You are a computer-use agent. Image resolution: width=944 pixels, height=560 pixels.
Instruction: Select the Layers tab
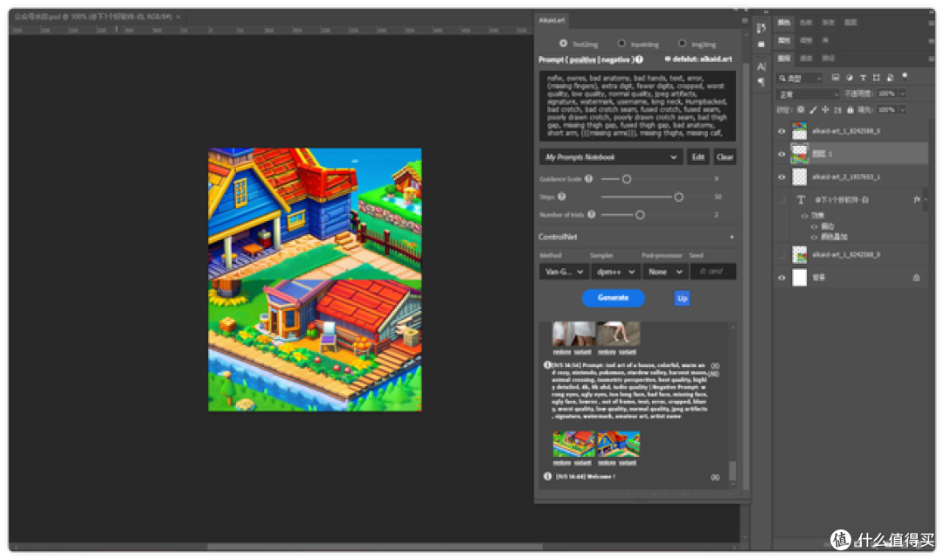pos(784,59)
